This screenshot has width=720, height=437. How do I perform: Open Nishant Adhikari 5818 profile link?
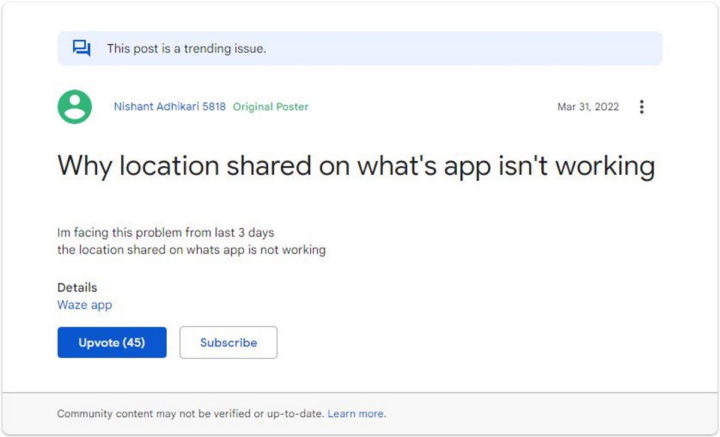coord(168,107)
